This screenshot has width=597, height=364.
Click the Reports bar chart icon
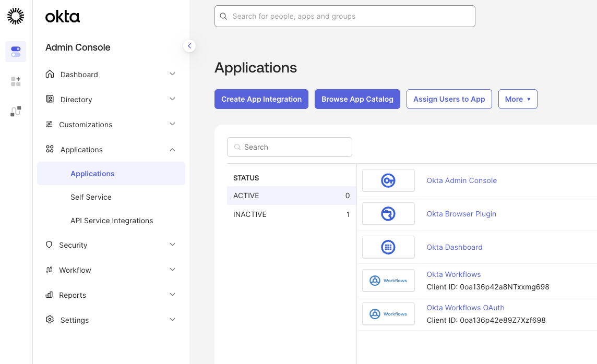click(x=49, y=295)
